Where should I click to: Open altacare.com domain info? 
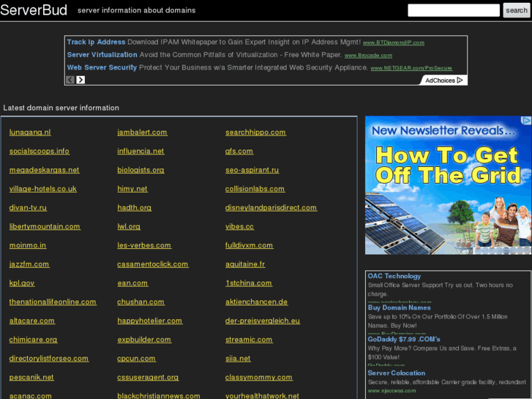[32, 321]
